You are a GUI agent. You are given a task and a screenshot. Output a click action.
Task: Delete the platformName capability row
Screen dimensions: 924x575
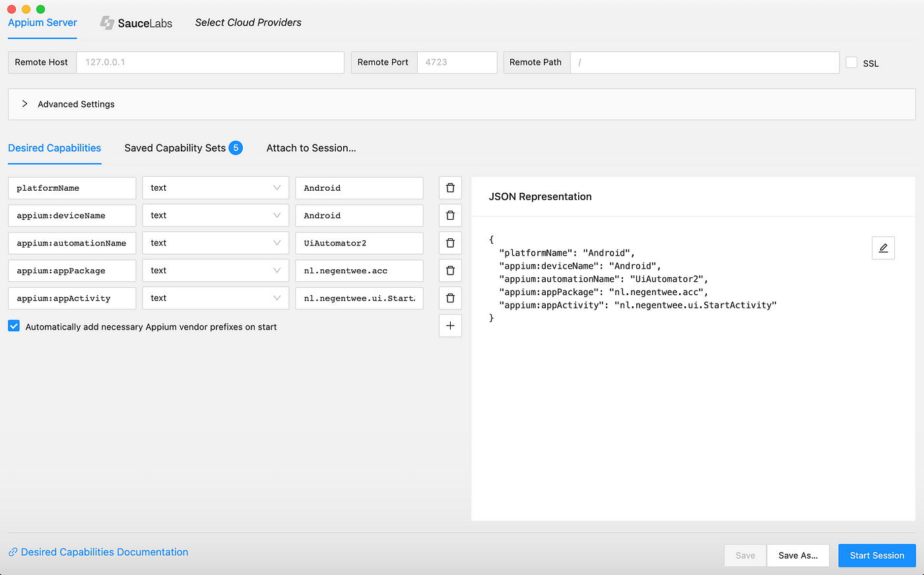point(450,188)
